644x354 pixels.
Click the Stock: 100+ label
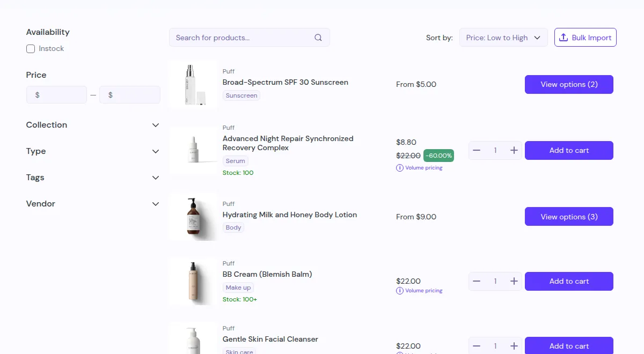click(240, 299)
